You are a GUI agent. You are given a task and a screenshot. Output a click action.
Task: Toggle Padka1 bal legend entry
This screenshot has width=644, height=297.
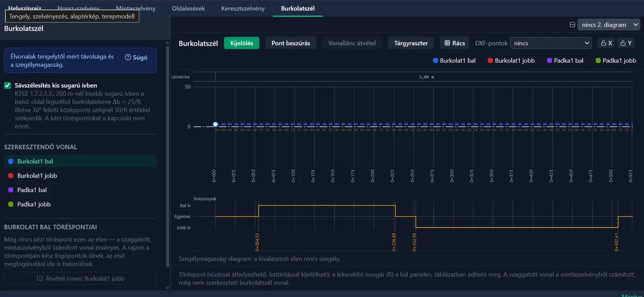click(x=565, y=61)
